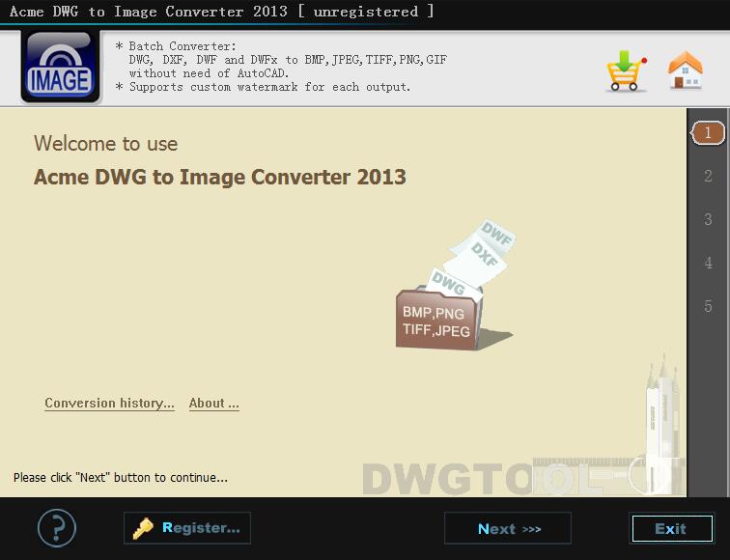This screenshot has height=560, width=730.
Task: Click the "Batch Converter:" description line
Action: point(176,46)
